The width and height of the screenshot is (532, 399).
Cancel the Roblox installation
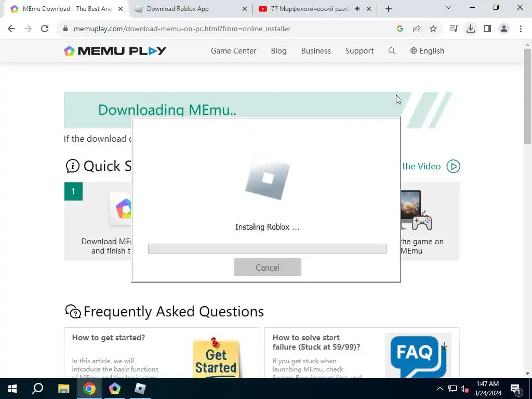point(268,268)
